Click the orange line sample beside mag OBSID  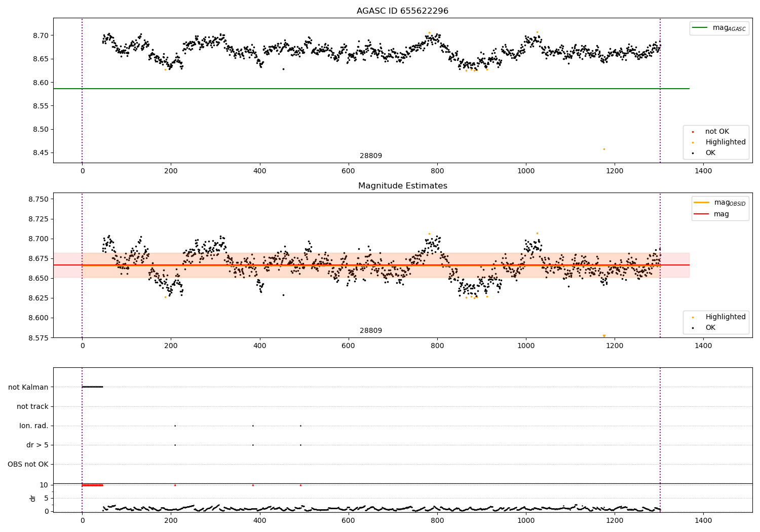tap(701, 203)
